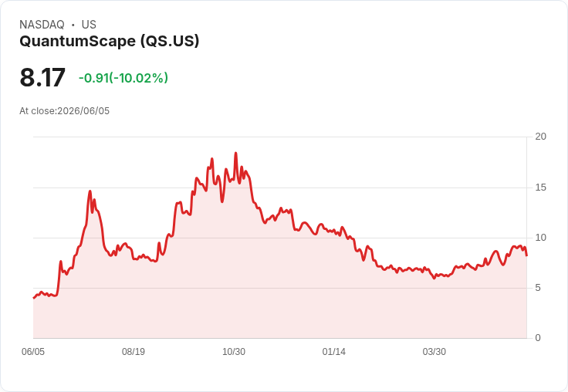The width and height of the screenshot is (568, 392).
Task: Click the -0.91(-10.02%) price change
Action: tap(123, 78)
